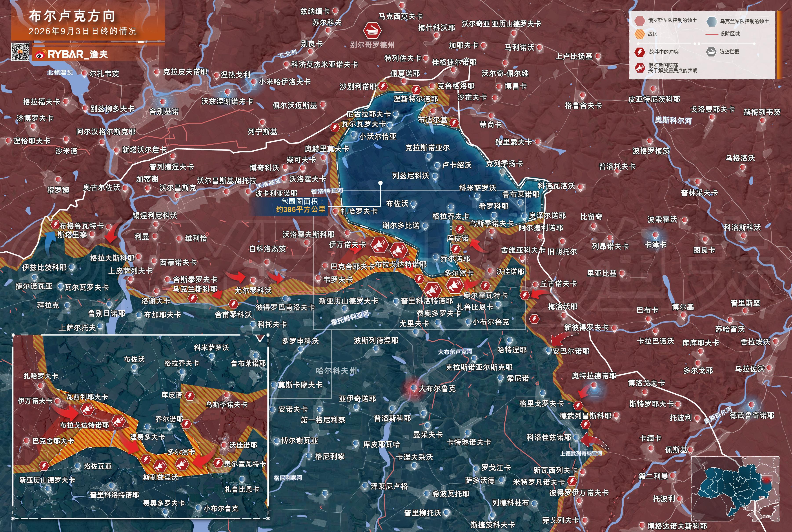Image resolution: width=792 pixels, height=532 pixels.
Task: Click the 穆罗姆 settlement label
Action: [x=58, y=190]
